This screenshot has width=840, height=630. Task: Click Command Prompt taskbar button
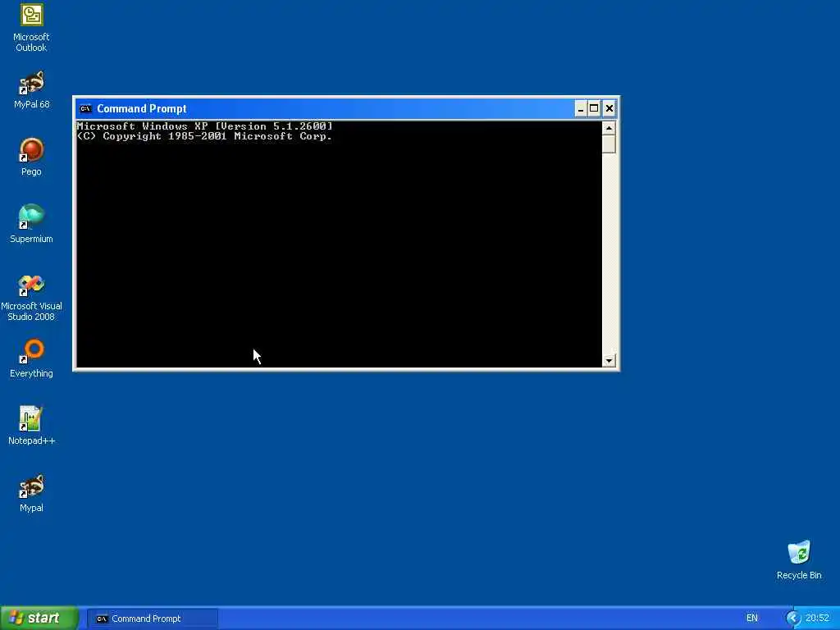[153, 619]
